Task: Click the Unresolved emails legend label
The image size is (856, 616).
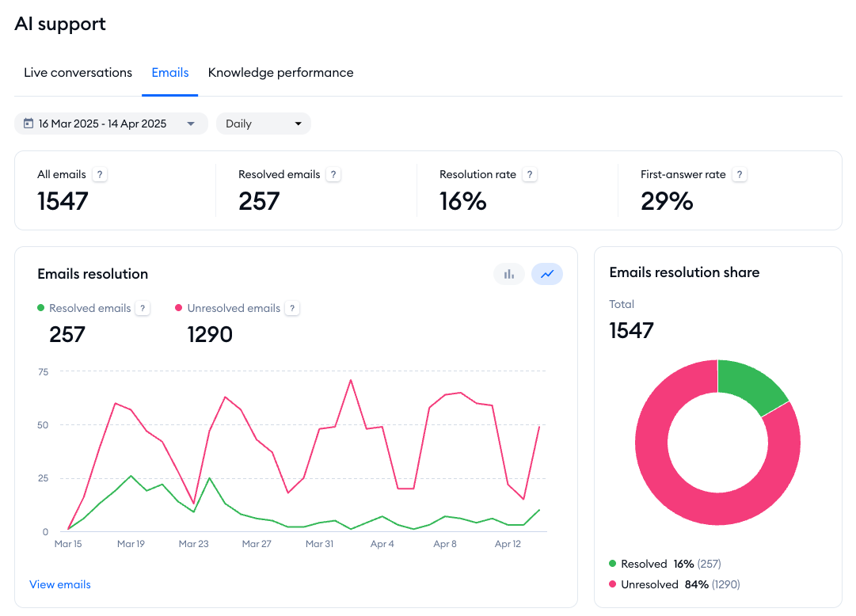Action: (233, 309)
